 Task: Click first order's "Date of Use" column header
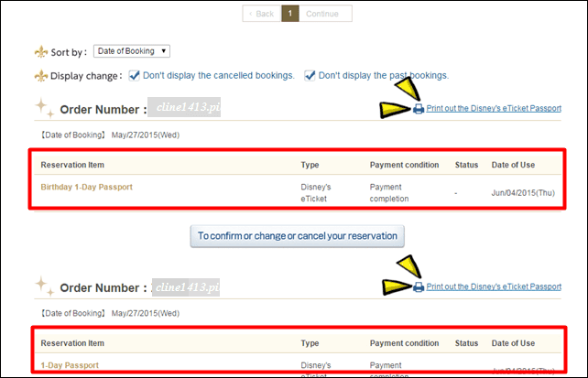(x=513, y=165)
